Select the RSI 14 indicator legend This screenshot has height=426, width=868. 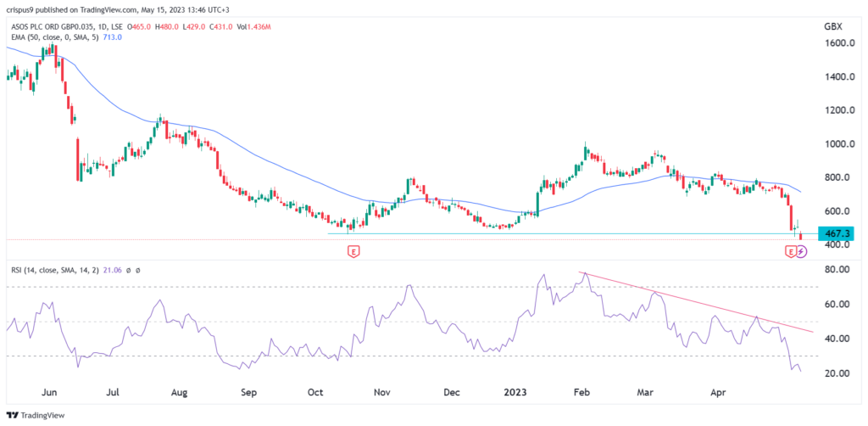point(53,271)
